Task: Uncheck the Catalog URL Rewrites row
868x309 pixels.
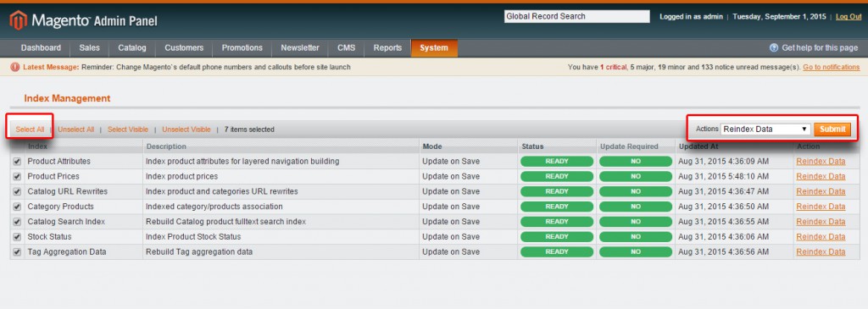Action: pos(17,191)
